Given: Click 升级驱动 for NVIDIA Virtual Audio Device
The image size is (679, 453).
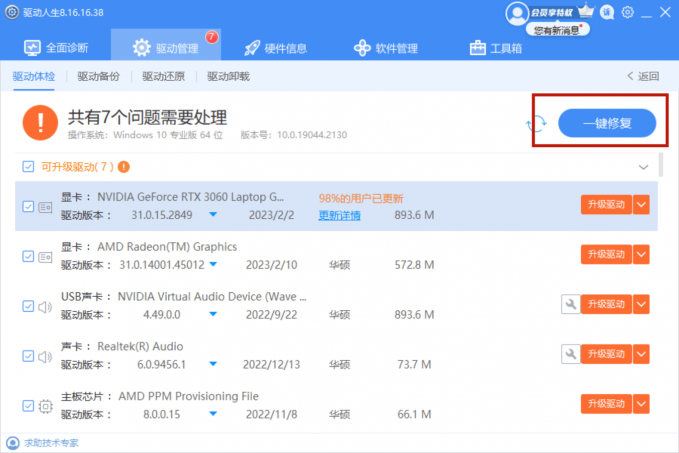Looking at the screenshot, I should [x=606, y=304].
